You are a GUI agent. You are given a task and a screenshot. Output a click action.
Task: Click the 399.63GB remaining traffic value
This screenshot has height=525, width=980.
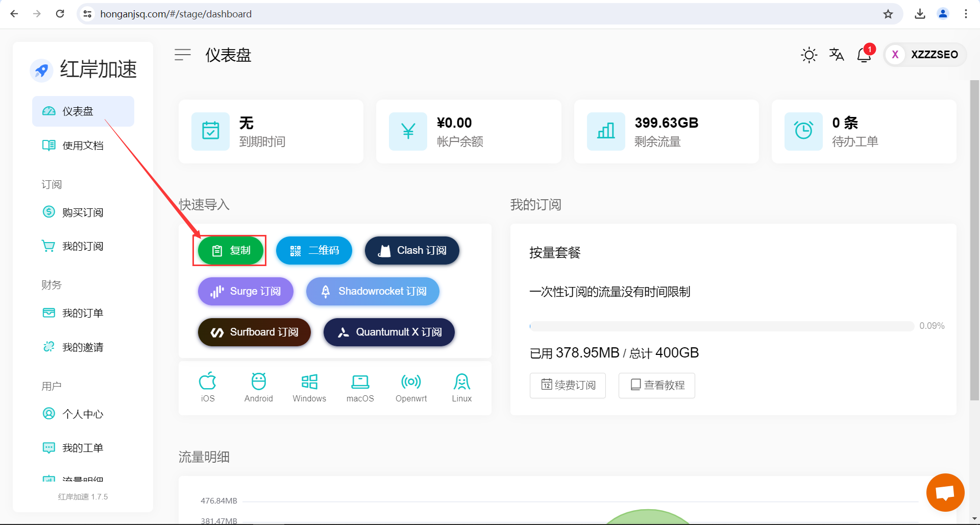pos(666,123)
